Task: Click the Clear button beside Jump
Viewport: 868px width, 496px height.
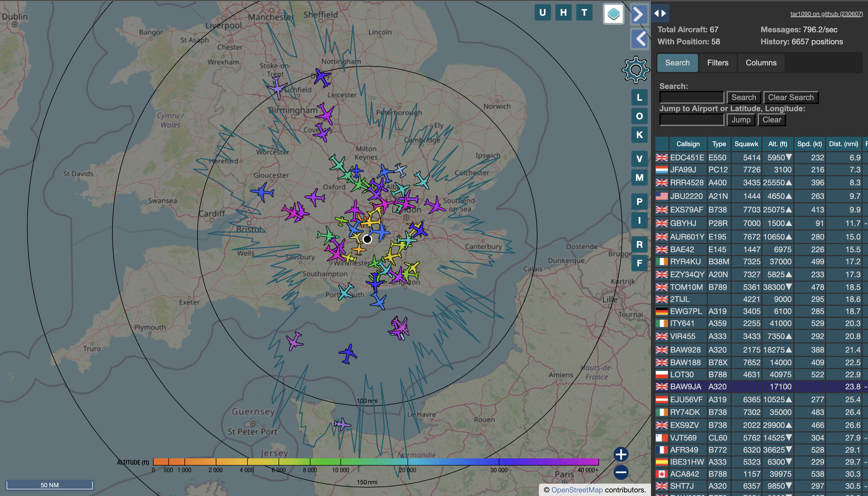Action: pyautogui.click(x=772, y=120)
